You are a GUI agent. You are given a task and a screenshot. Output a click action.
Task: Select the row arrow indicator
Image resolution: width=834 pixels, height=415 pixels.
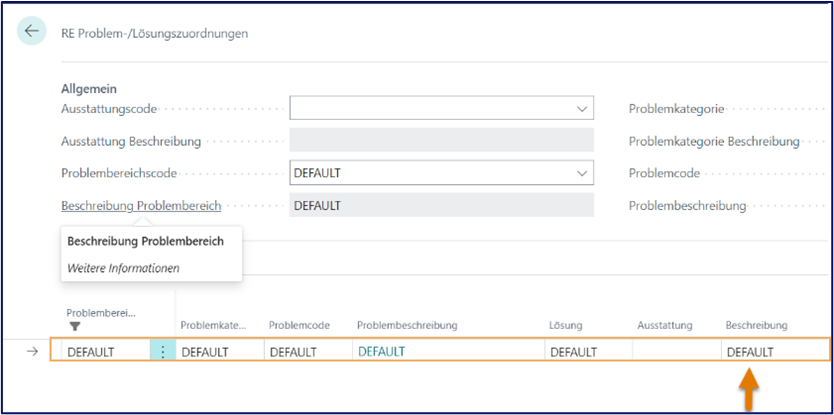click(32, 351)
